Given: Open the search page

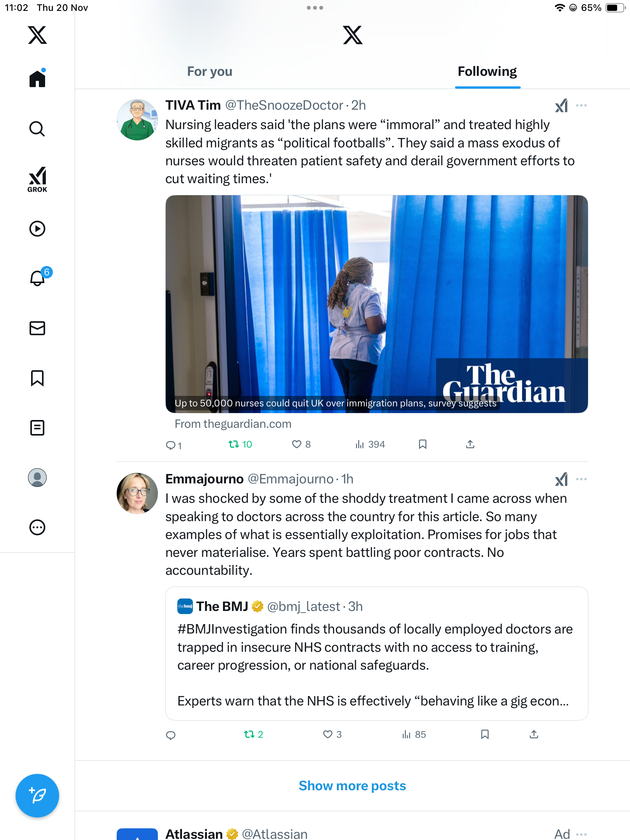Looking at the screenshot, I should point(37,129).
